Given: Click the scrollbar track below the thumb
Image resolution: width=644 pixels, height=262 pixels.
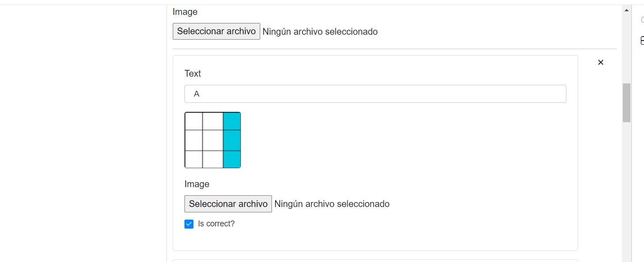Looking at the screenshot, I should tap(626, 189).
